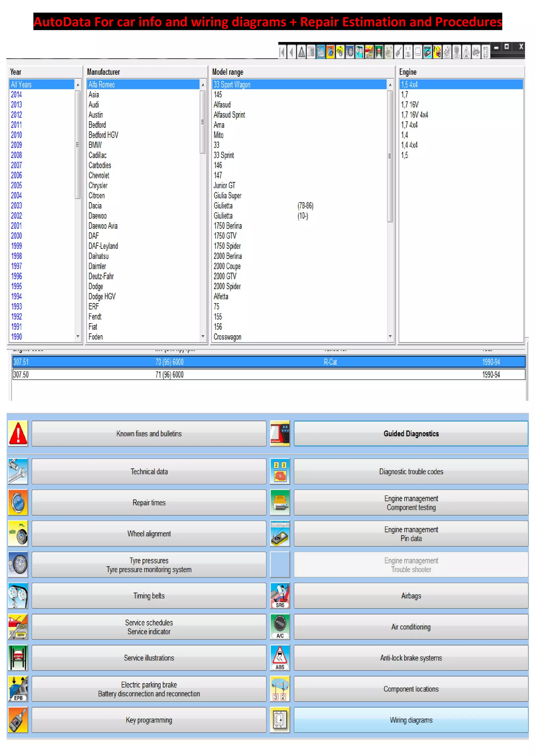Select year 2010 in the Year list
Viewport: 535px width, 756px height.
pos(16,135)
